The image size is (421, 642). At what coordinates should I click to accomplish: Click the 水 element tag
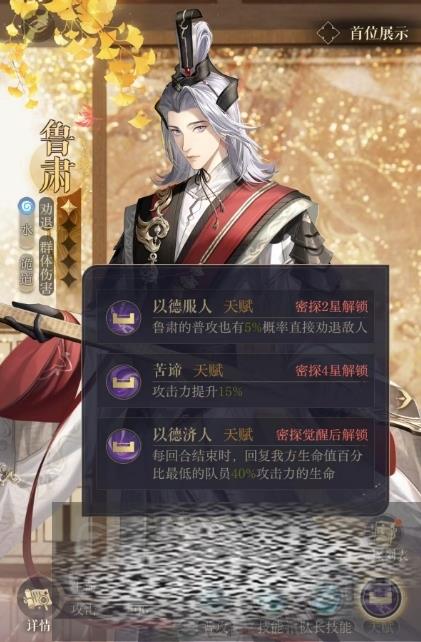[27, 232]
